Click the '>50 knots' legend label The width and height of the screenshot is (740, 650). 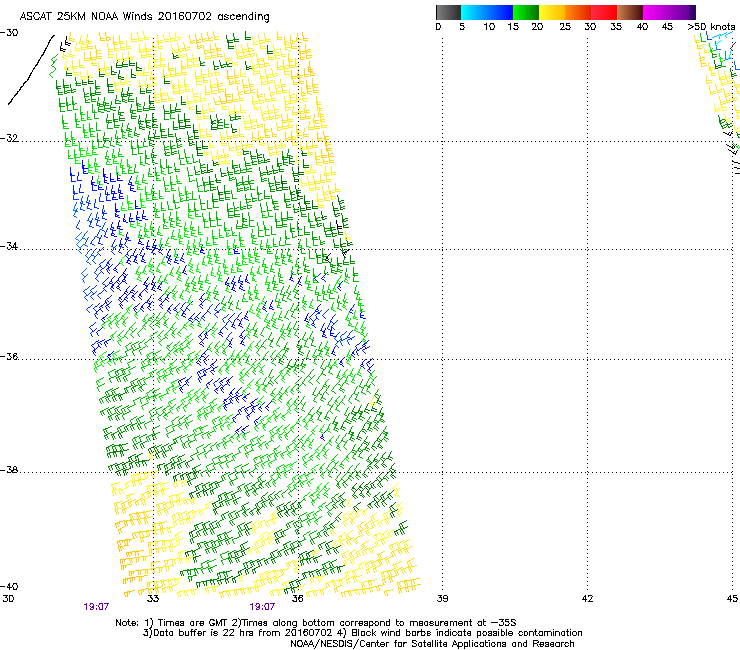coord(711,27)
